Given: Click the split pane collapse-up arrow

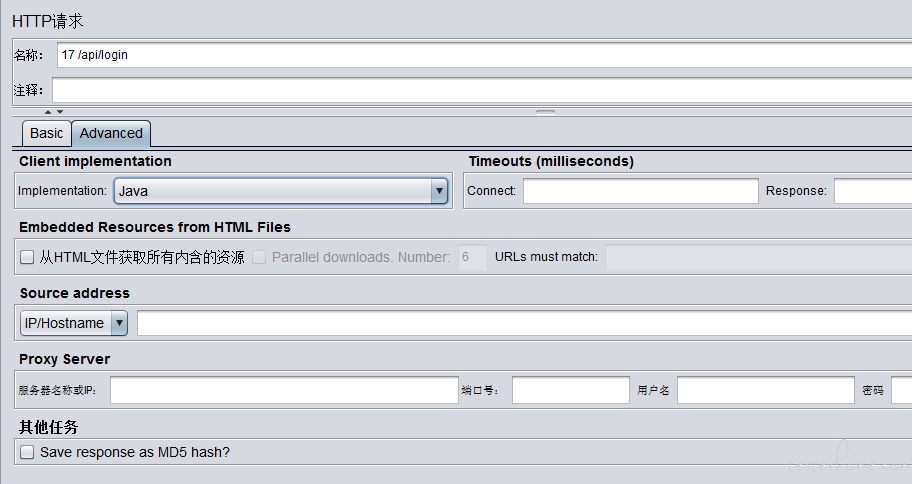Looking at the screenshot, I should click(48, 111).
